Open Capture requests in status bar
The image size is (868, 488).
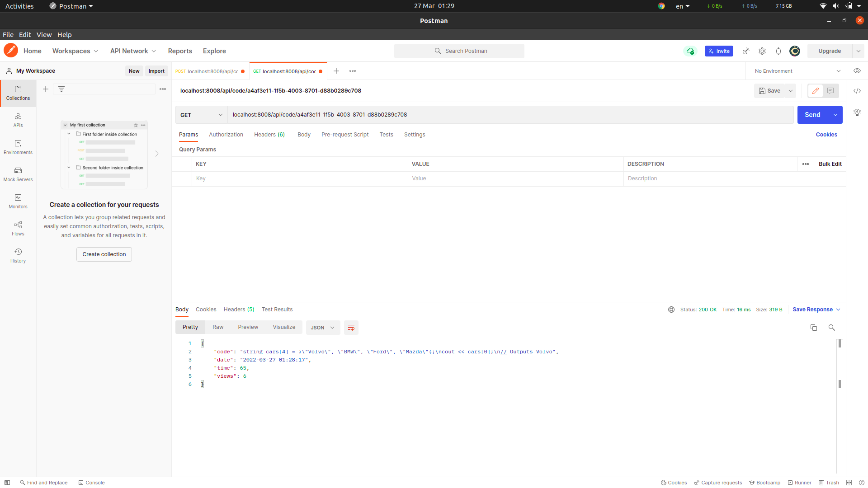(718, 483)
